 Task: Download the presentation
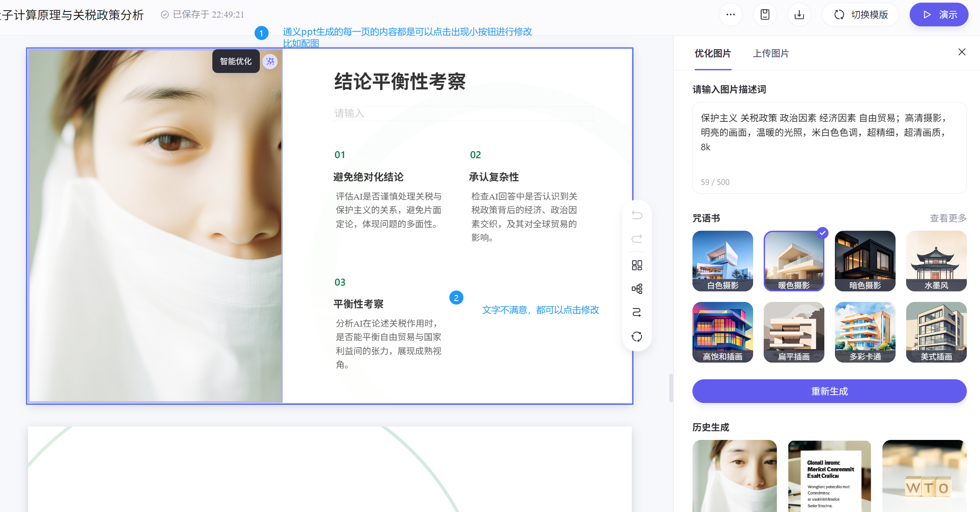click(x=799, y=14)
